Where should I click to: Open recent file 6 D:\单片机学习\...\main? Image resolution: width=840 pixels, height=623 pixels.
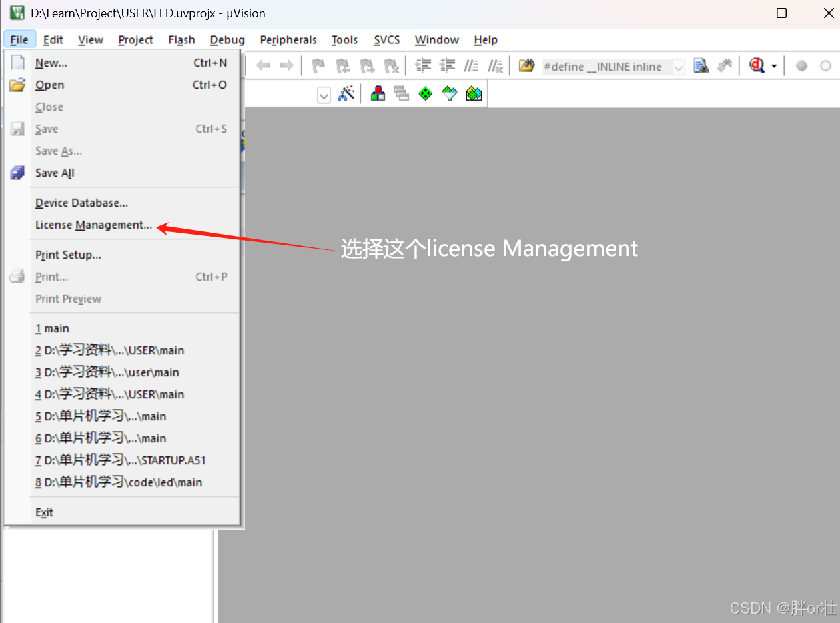123,438
